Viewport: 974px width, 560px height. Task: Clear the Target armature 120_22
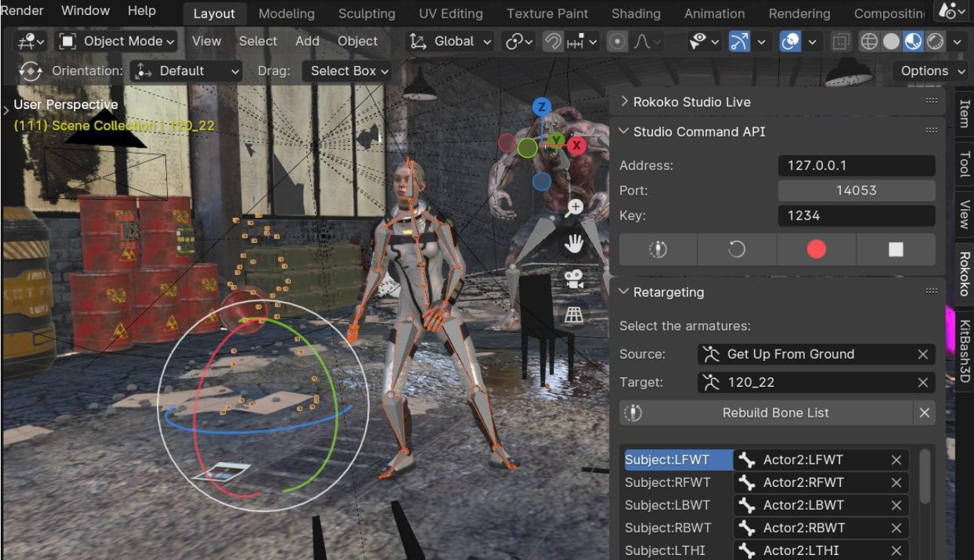pyautogui.click(x=922, y=382)
